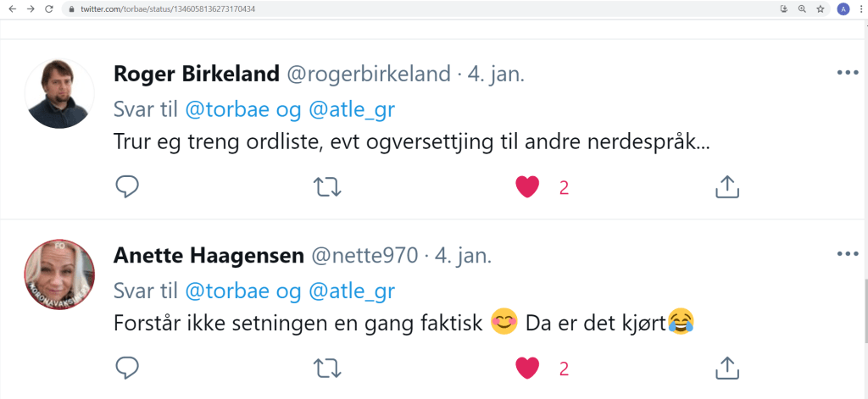
Task: Open more options on Anette Haagensen's tweet
Action: pyautogui.click(x=847, y=253)
